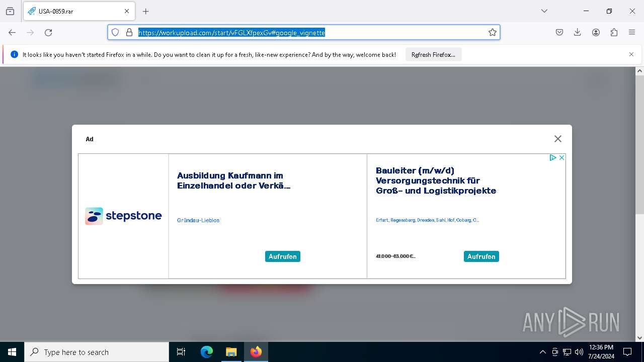This screenshot has height=362, width=644.
Task: Open the list all tabs chevron
Action: (544, 11)
